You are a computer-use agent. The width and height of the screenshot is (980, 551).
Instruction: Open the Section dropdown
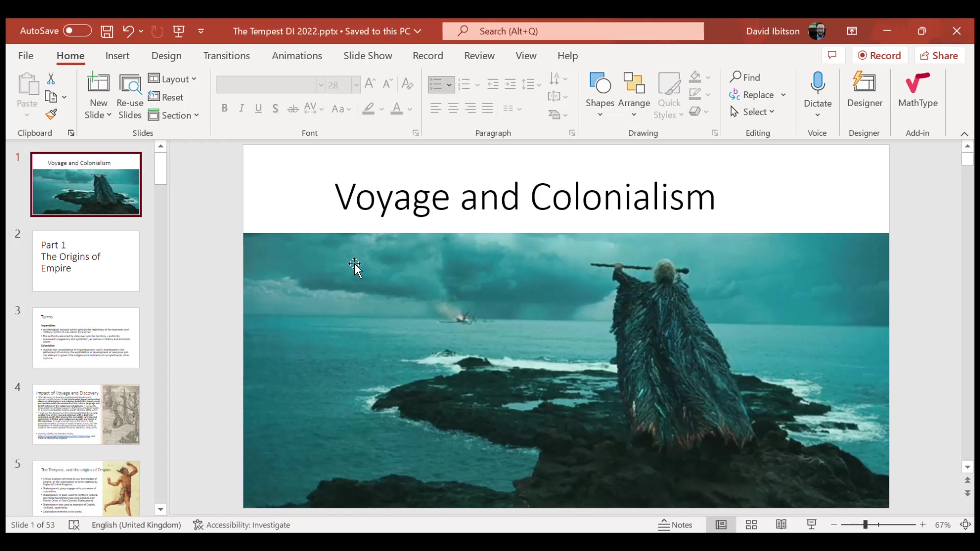click(x=174, y=115)
